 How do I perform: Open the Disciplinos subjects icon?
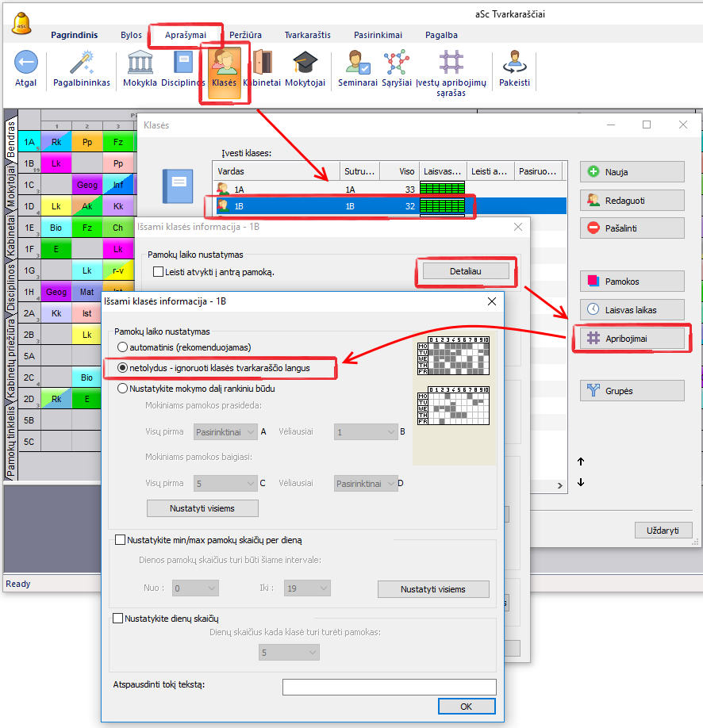point(183,63)
